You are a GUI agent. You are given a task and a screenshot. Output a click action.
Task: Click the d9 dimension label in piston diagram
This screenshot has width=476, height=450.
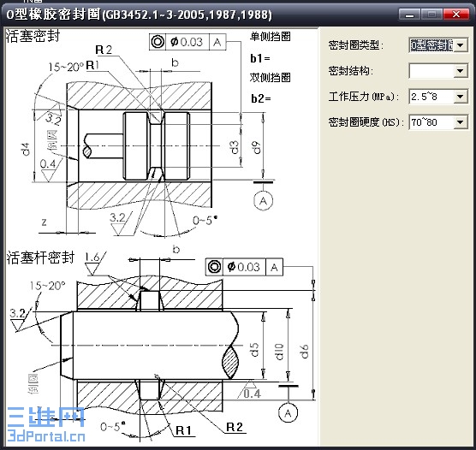click(x=257, y=148)
